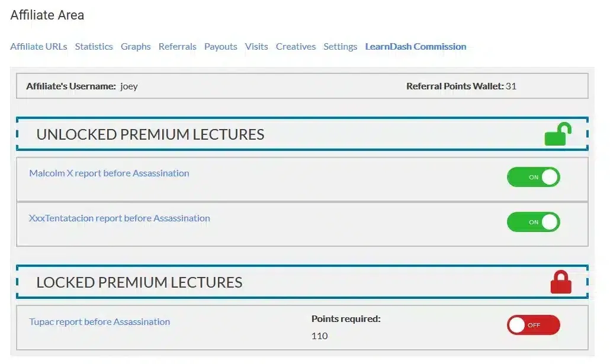This screenshot has width=610, height=364.
Task: Disable the Malcolm X report lecture toggle
Action: [533, 177]
